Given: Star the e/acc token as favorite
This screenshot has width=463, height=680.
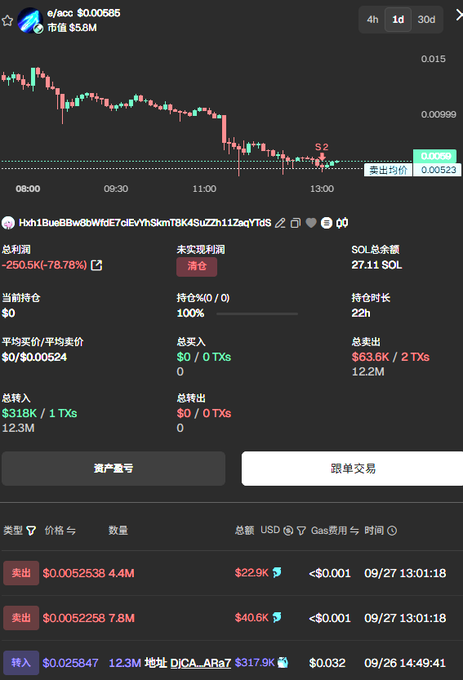Looking at the screenshot, I should (x=7, y=20).
